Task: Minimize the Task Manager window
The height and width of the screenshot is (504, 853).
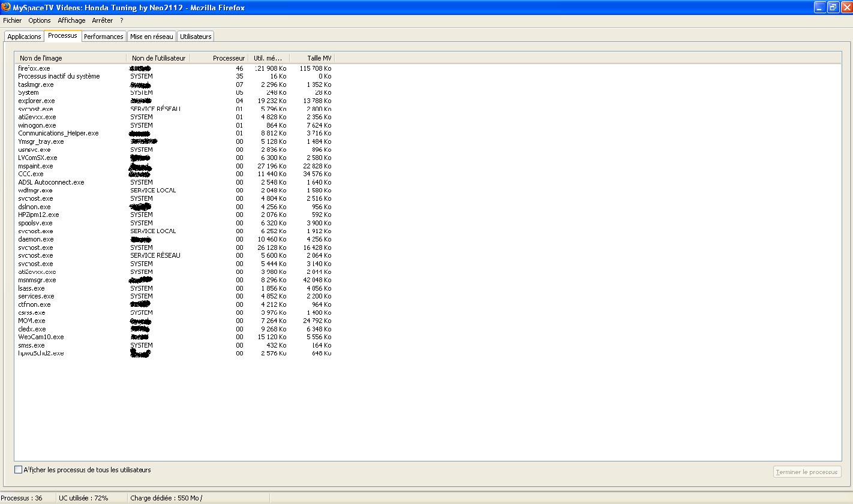Action: click(x=819, y=7)
